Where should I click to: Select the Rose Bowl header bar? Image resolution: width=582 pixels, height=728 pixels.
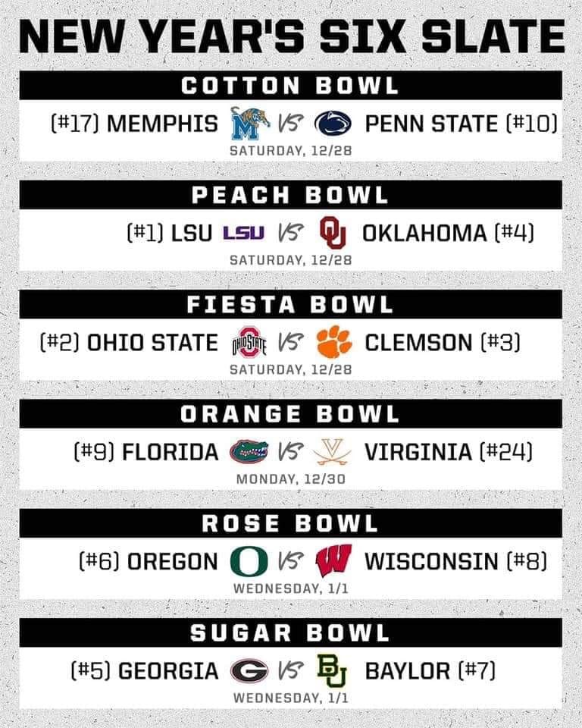click(290, 523)
